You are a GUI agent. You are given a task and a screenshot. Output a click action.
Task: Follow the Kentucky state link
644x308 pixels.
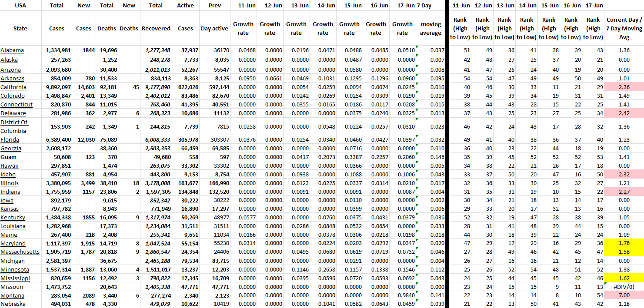[13, 218]
